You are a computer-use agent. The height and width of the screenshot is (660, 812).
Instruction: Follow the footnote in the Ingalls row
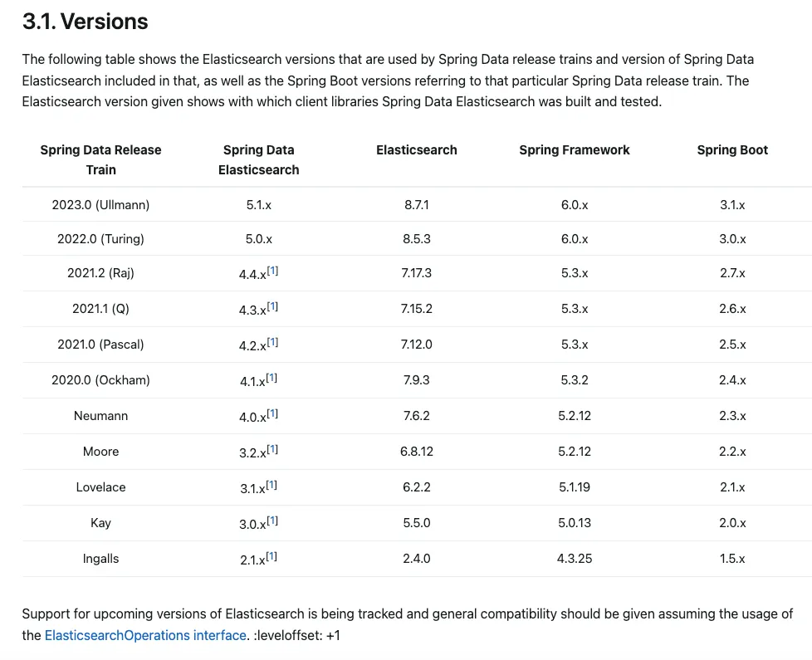271,555
